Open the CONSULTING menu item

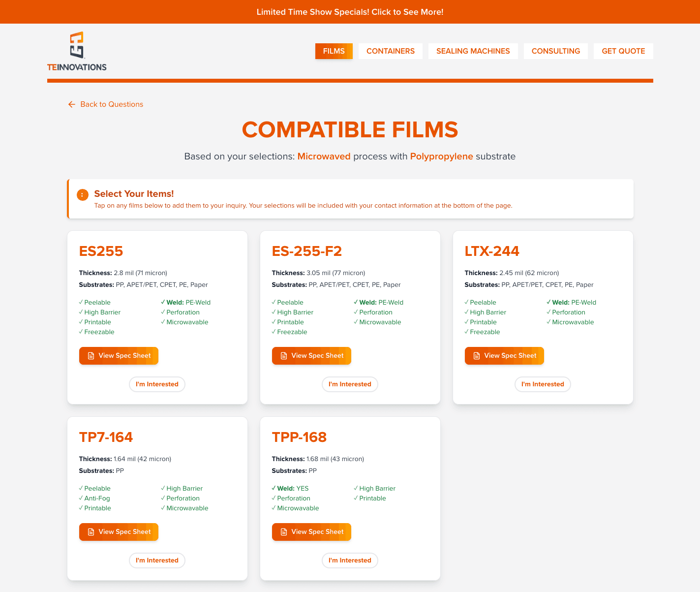pos(556,51)
